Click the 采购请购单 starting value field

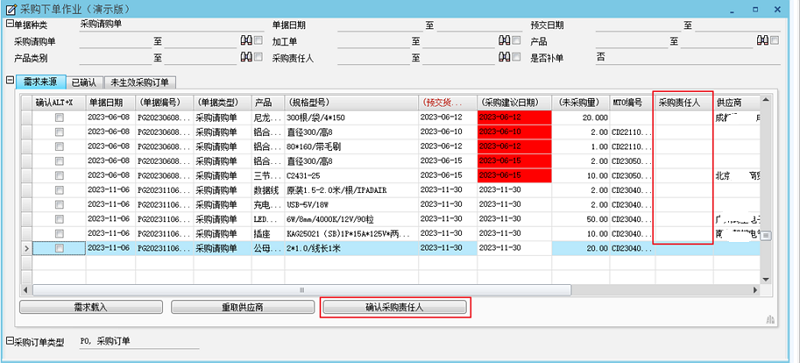115,41
